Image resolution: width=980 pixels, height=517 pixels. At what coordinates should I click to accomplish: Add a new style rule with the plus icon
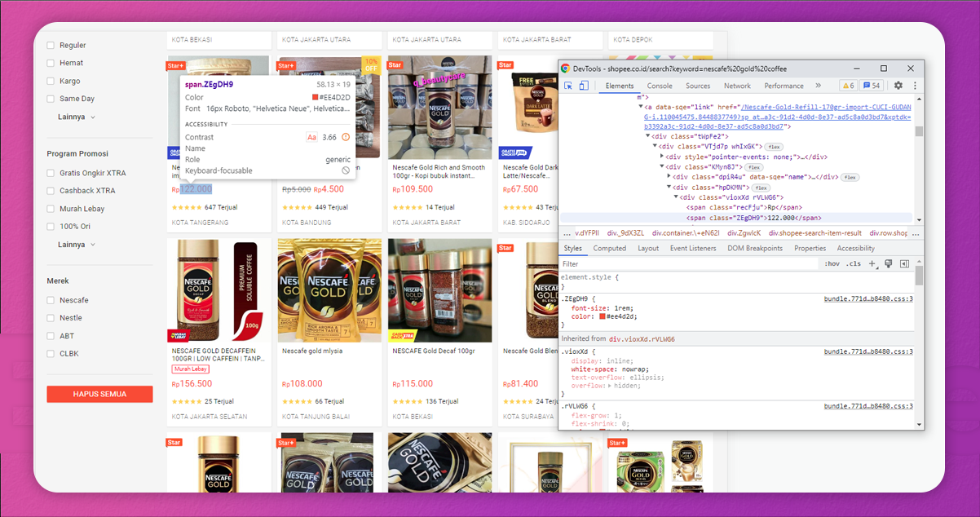coord(872,263)
